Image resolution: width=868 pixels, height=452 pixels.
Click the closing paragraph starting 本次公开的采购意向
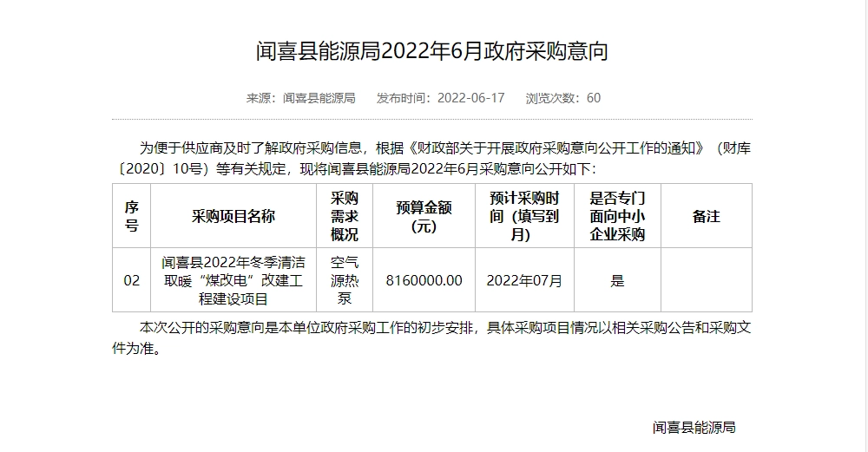tap(431, 339)
